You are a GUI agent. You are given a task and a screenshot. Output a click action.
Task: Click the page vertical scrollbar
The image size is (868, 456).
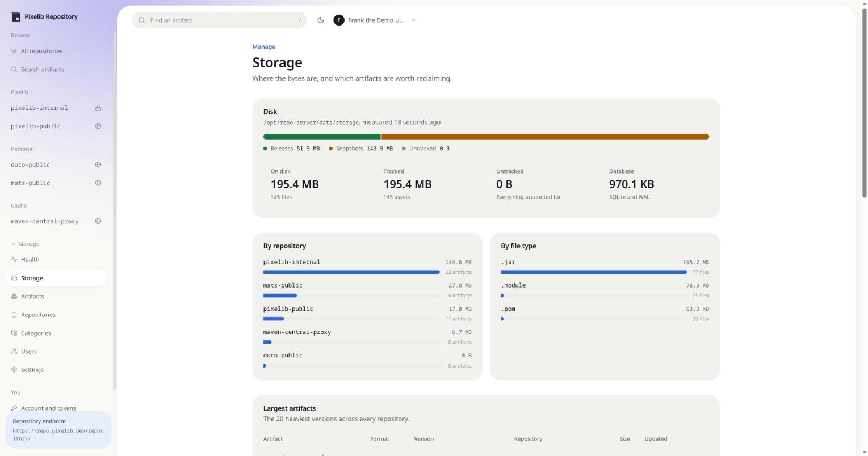click(865, 102)
